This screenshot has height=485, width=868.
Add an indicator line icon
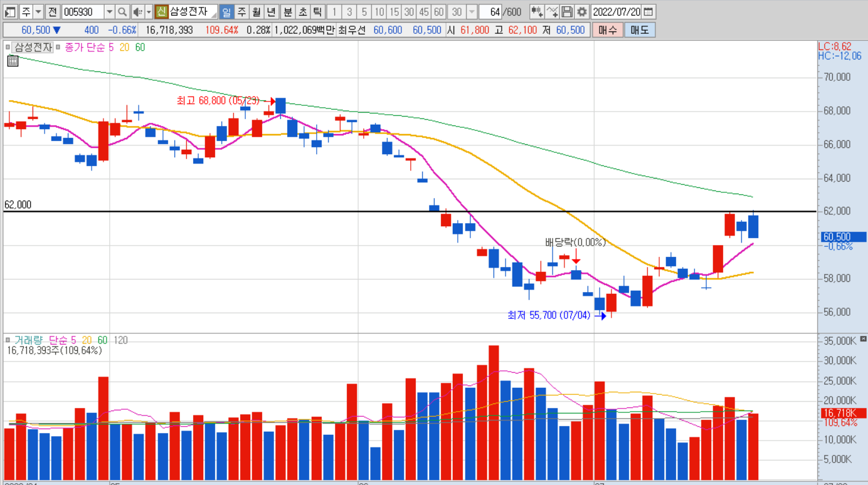point(552,12)
